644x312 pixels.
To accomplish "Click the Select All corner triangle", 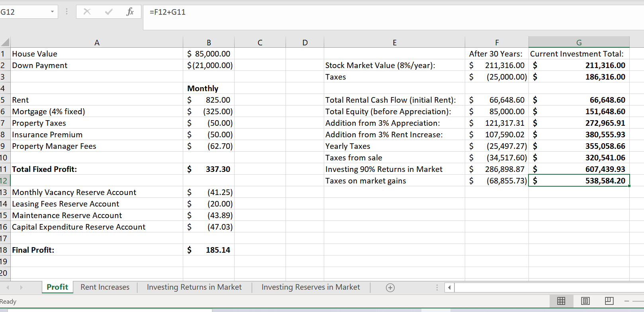I will (x=5, y=43).
